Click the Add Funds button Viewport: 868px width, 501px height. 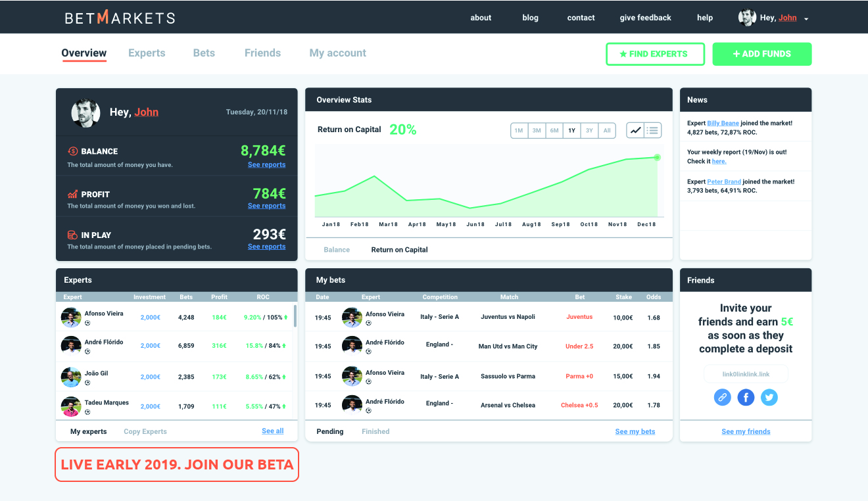tap(761, 54)
